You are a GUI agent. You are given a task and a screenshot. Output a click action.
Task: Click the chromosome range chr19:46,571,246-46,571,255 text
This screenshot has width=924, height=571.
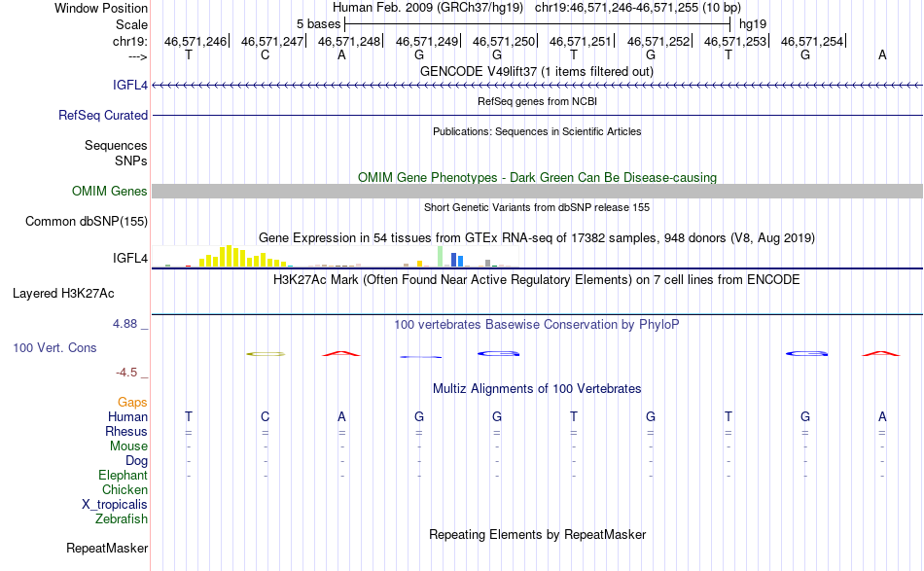pos(617,8)
